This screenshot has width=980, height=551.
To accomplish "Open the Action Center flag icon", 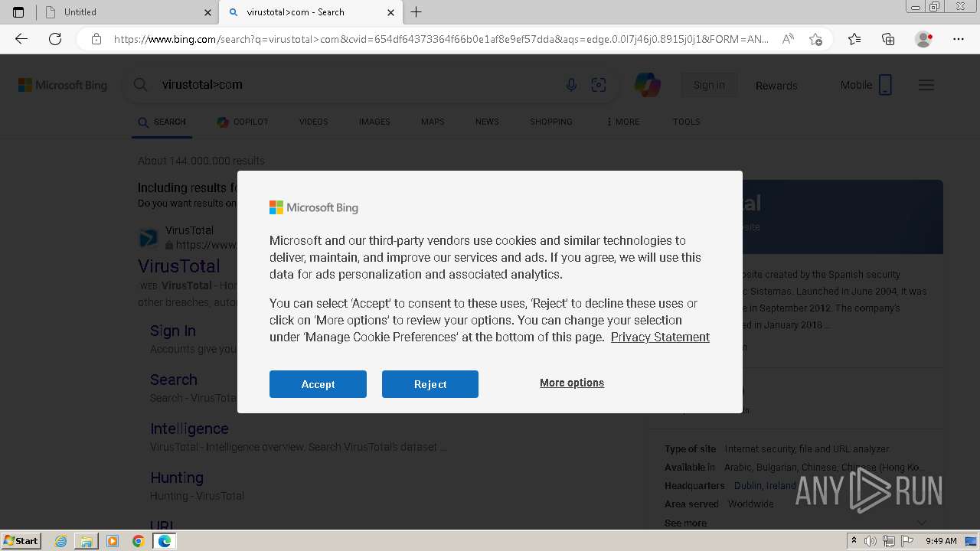I will pos(907,541).
